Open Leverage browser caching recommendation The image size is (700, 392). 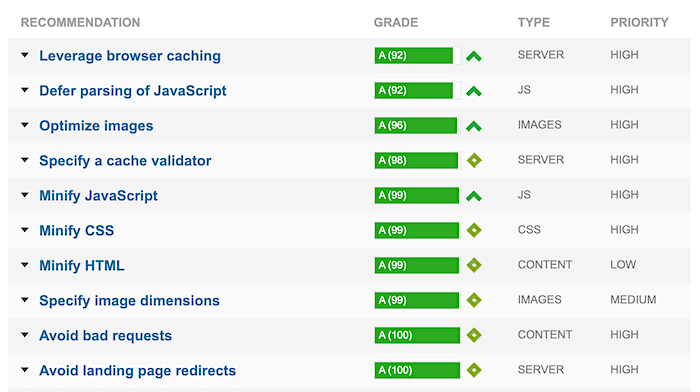(x=130, y=56)
